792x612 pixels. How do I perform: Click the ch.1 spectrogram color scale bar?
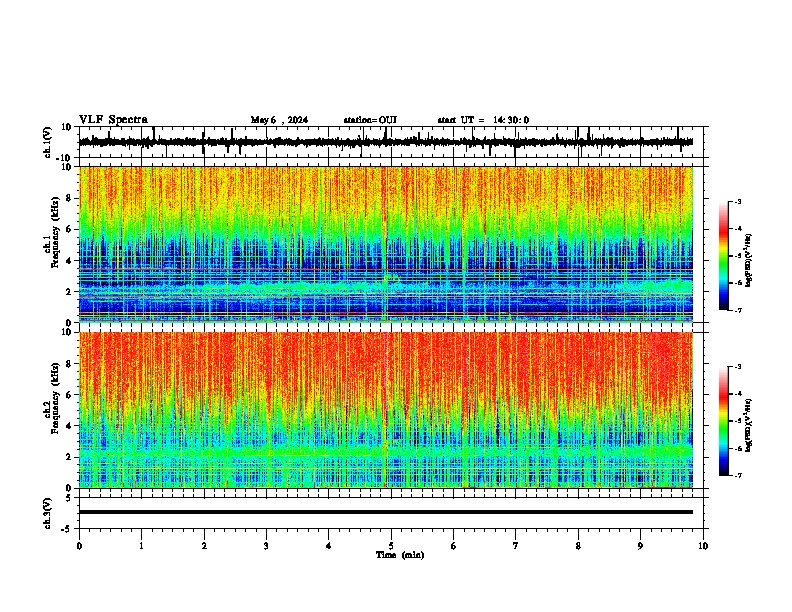point(723,256)
